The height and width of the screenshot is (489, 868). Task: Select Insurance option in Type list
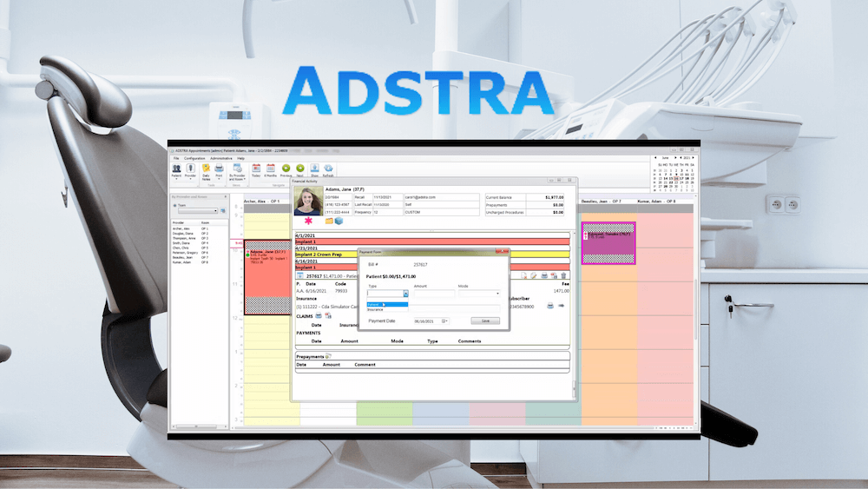pos(387,309)
